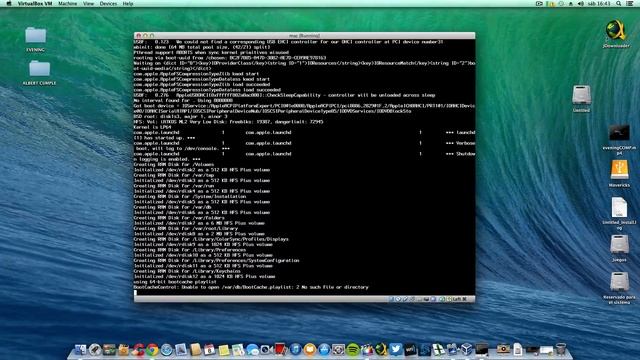Open Launchpad rocket icon in the Dock

(95, 349)
